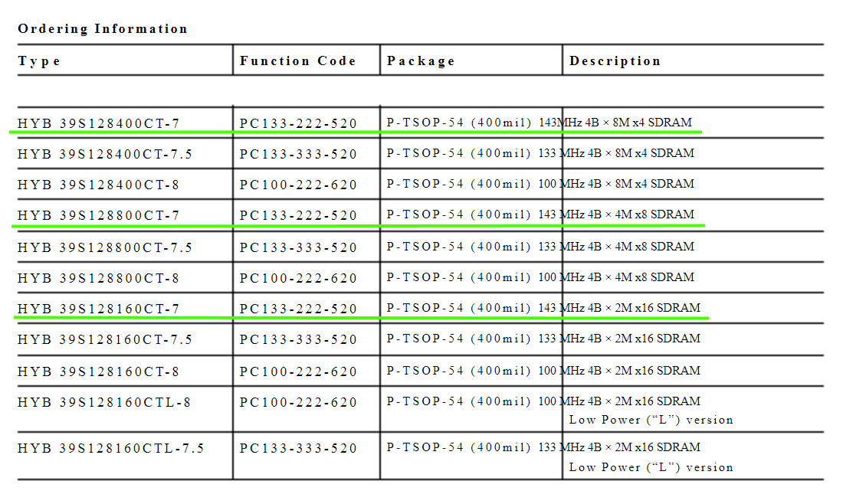Click the "Package" column header
This screenshot has width=843, height=504.
click(421, 61)
